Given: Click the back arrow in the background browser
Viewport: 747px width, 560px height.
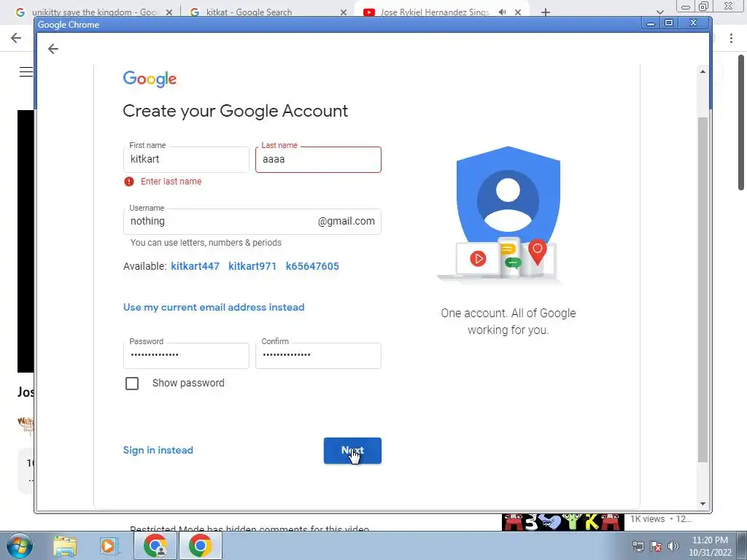Looking at the screenshot, I should tap(16, 38).
